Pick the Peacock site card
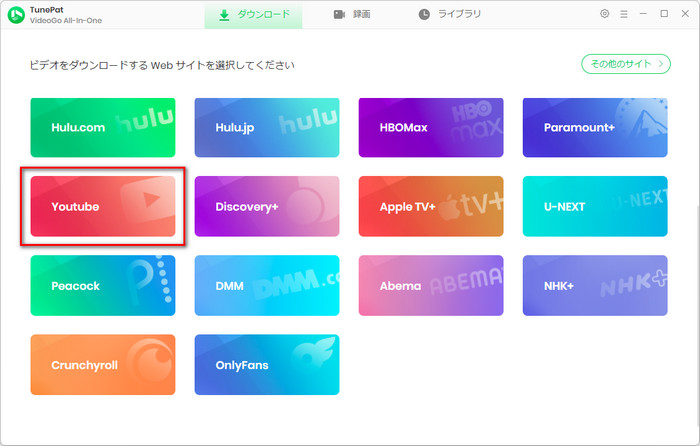 [103, 286]
